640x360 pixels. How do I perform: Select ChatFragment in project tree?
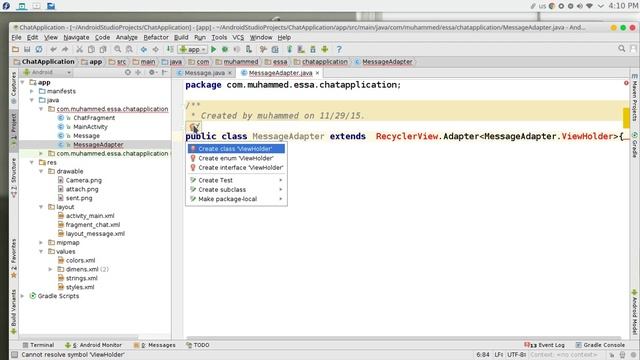point(94,118)
